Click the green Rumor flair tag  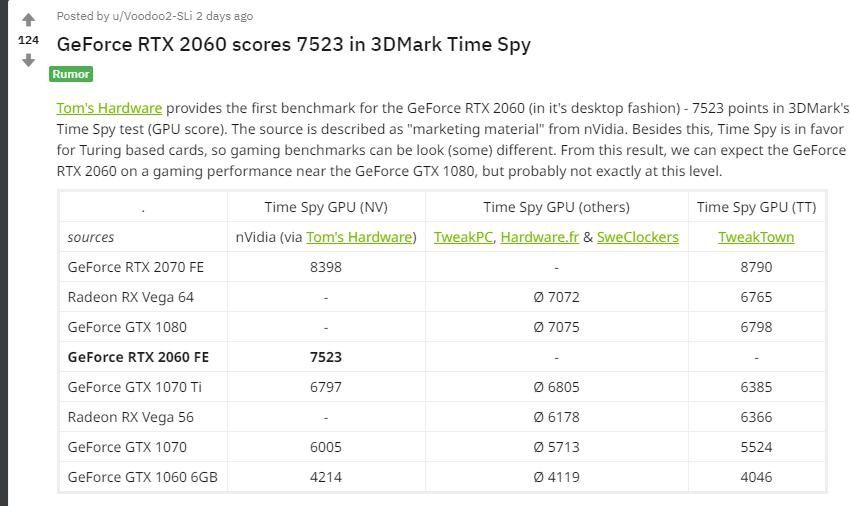click(71, 74)
